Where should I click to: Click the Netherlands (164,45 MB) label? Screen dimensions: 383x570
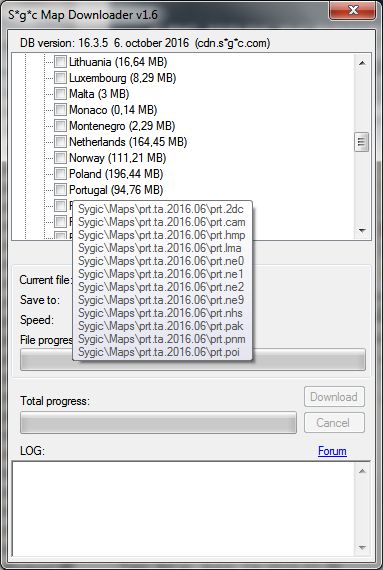128,142
